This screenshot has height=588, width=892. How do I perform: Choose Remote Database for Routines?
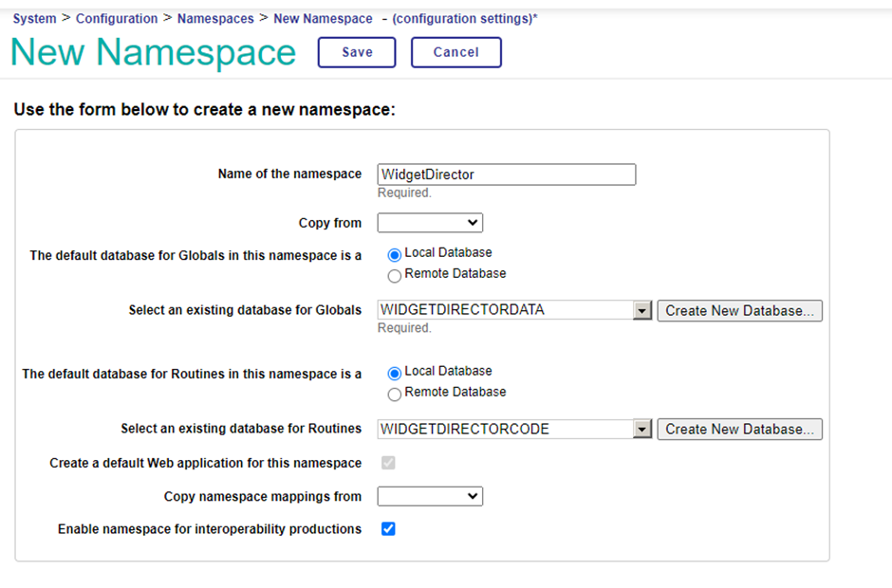(x=395, y=394)
